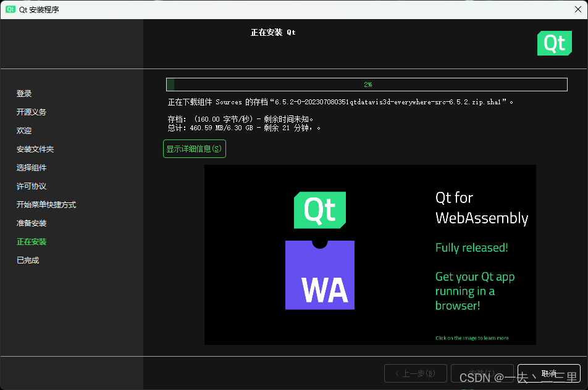This screenshot has height=390, width=588.
Task: Click the 正在安装 Qt heading text
Action: (273, 33)
